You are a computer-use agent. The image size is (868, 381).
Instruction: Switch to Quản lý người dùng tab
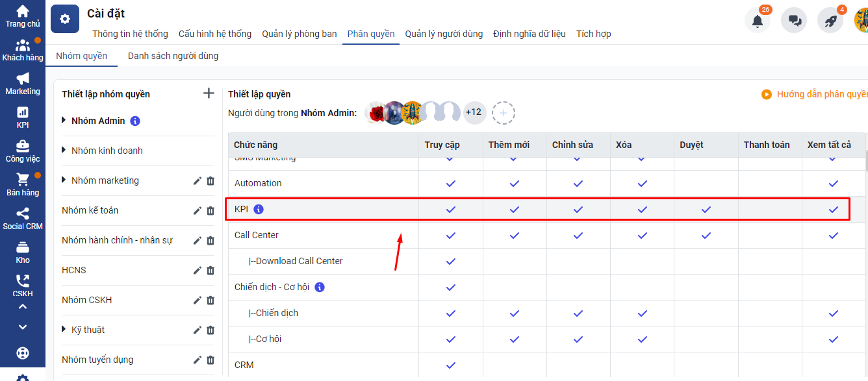[444, 34]
